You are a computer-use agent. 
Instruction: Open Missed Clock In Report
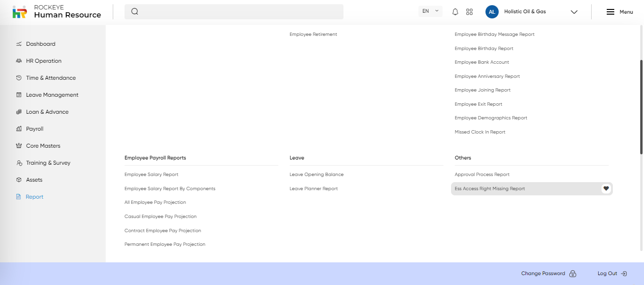coord(480,132)
